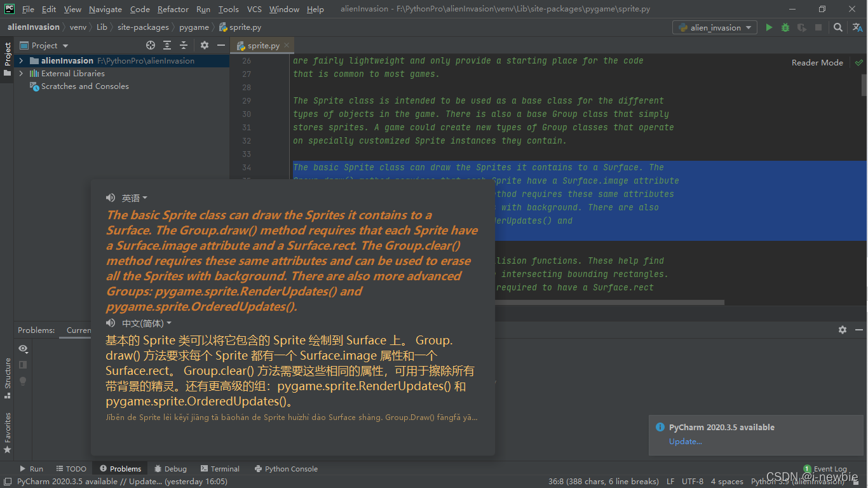Open Project panel gear settings
Screen dimensions: 868x488
point(204,45)
